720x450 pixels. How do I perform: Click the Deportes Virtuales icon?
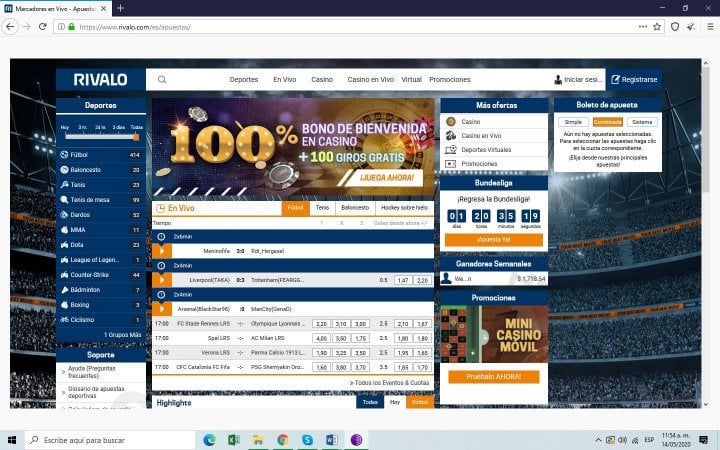pos(451,150)
